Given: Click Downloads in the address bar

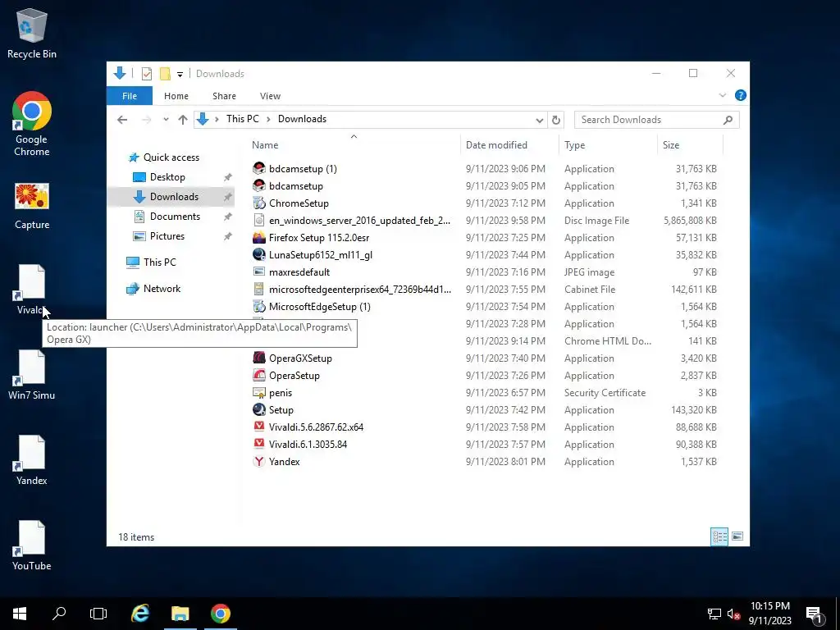Looking at the screenshot, I should tap(302, 119).
